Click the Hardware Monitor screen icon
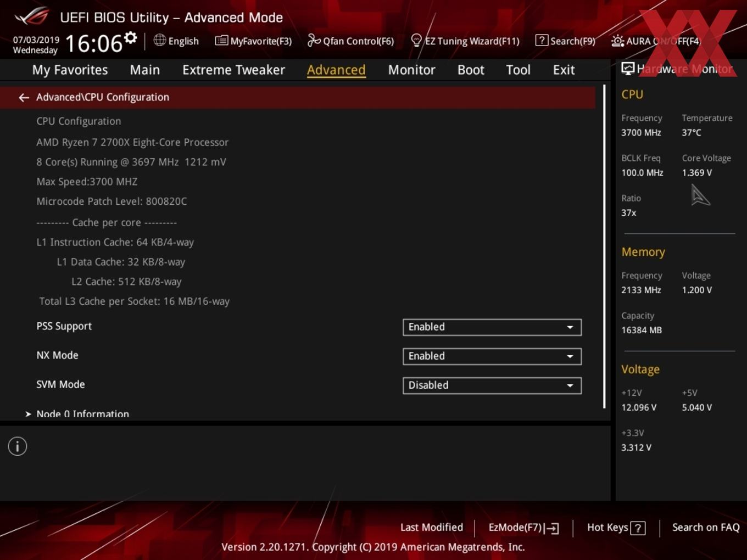This screenshot has width=747, height=560. tap(628, 69)
